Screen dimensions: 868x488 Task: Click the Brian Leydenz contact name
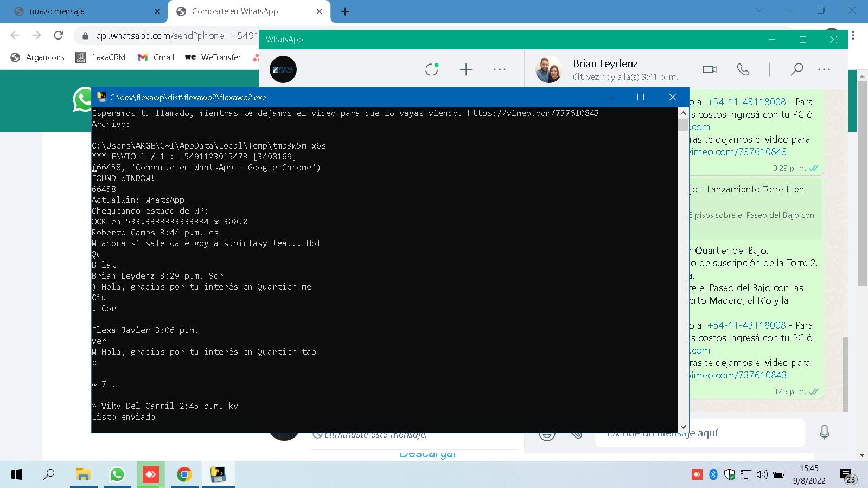click(x=605, y=63)
